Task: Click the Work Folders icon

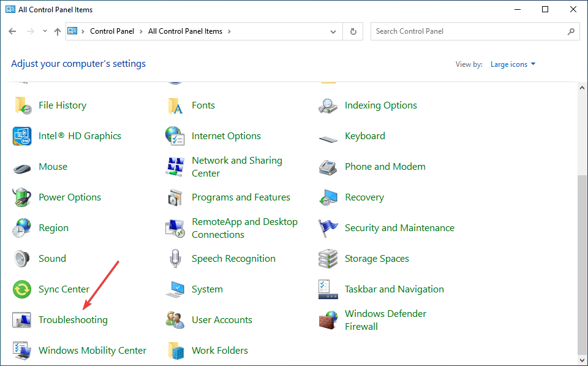Action: coord(176,351)
